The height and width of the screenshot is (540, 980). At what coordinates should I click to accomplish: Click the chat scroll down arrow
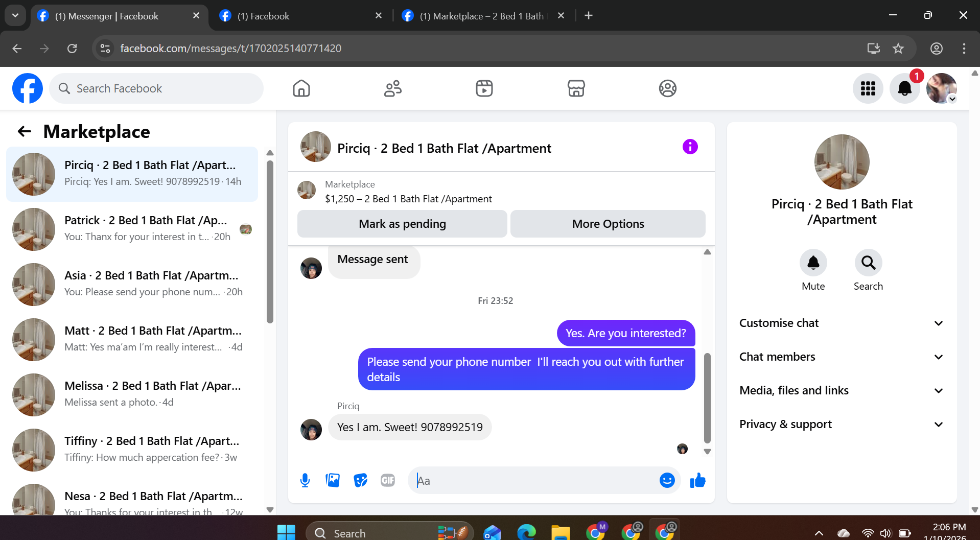[707, 452]
